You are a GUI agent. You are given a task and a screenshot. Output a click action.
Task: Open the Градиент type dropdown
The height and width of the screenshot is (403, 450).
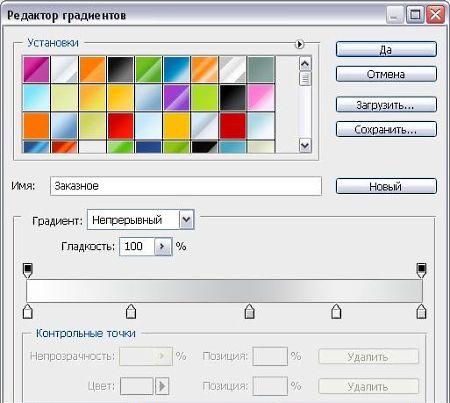pyautogui.click(x=186, y=220)
